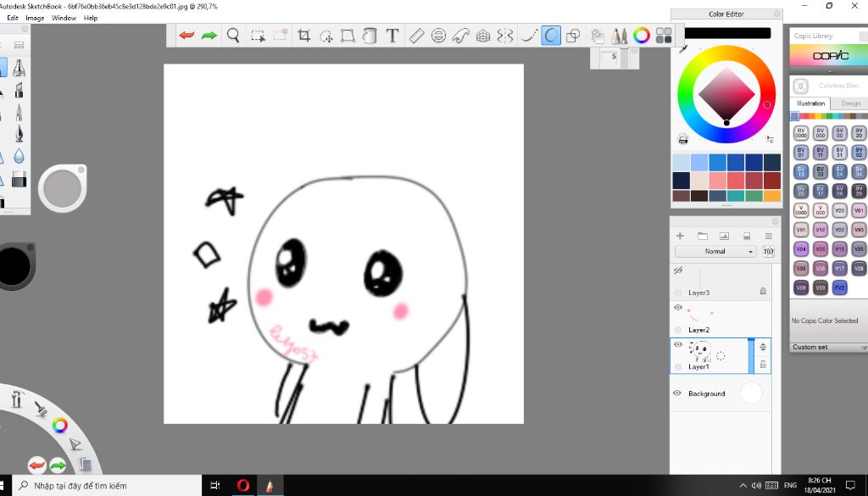Pick the V04 Copic color swatch
The height and width of the screenshot is (496, 868).
tap(801, 249)
